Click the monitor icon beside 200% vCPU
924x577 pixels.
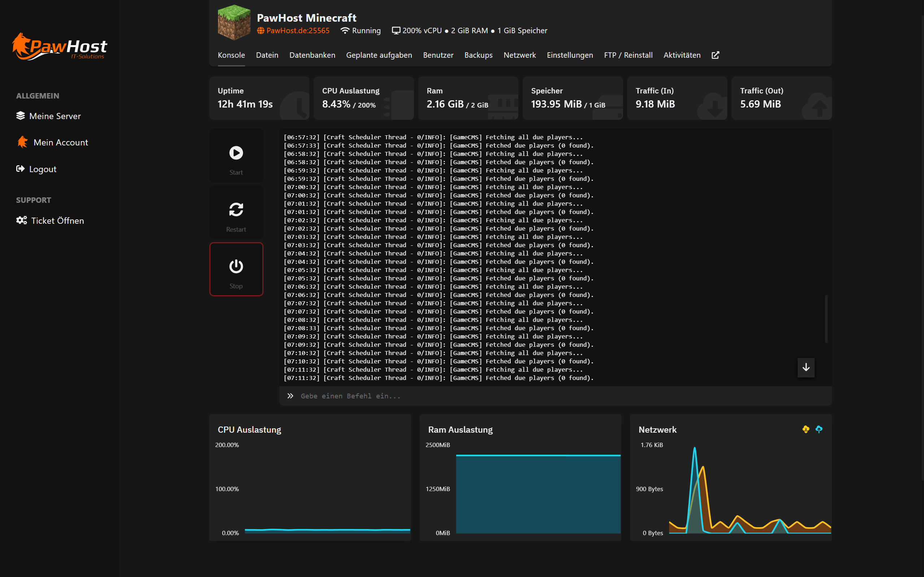pos(396,31)
